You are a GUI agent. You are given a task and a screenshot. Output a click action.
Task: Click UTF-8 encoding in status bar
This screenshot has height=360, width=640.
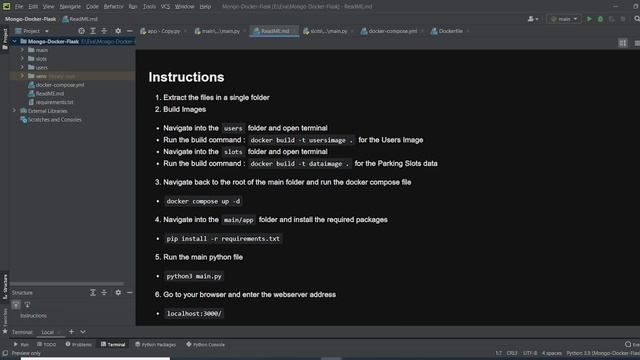pyautogui.click(x=530, y=353)
